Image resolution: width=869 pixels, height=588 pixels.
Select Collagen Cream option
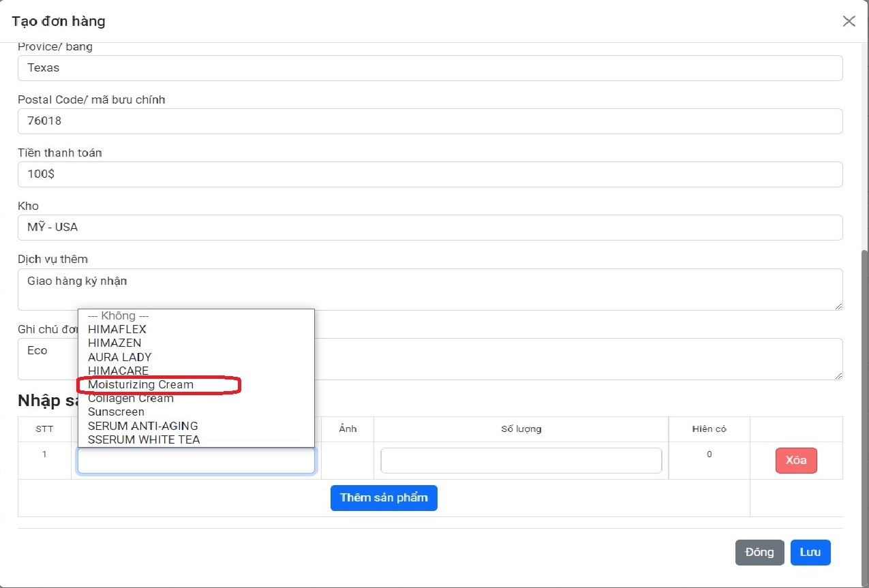[131, 399]
